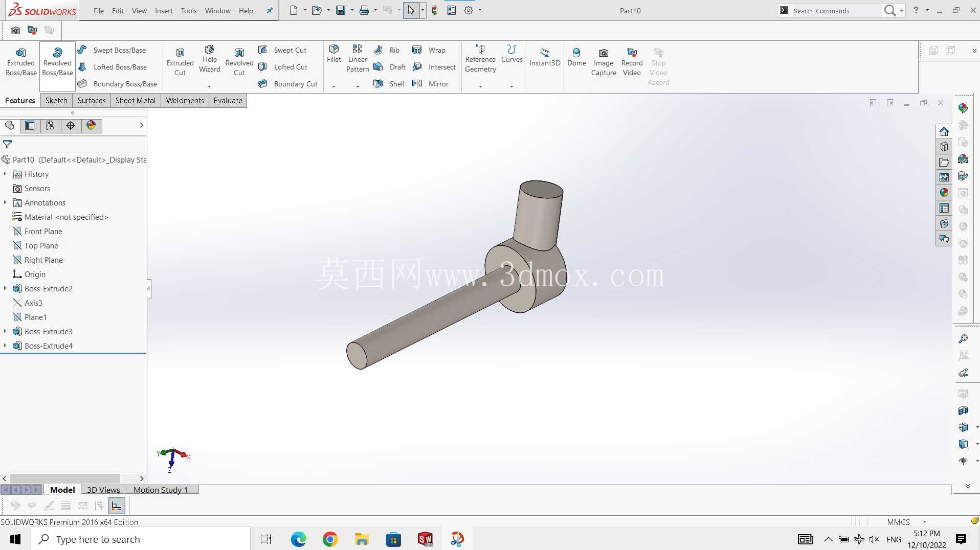Open the Hole Wizard tool
Image resolution: width=980 pixels, height=550 pixels.
pyautogui.click(x=210, y=59)
